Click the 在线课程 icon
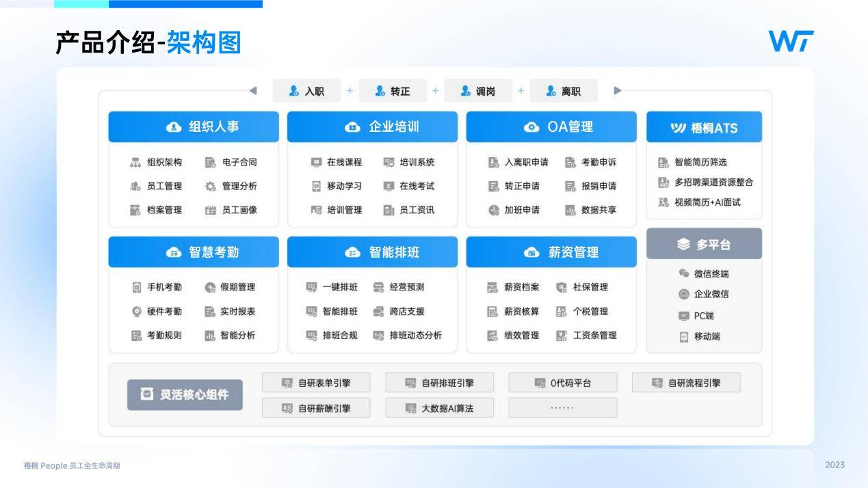Screen dimensions: 868x488 [316, 163]
